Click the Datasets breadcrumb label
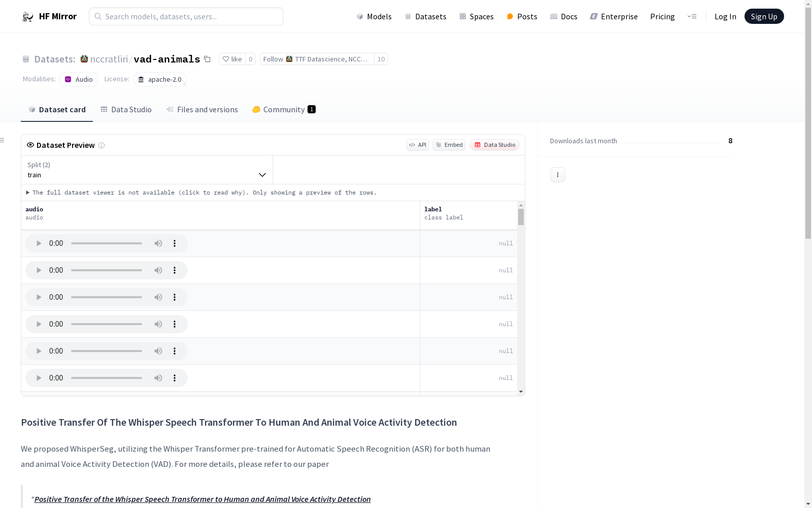Viewport: 812px width, 508px height. pyautogui.click(x=54, y=59)
